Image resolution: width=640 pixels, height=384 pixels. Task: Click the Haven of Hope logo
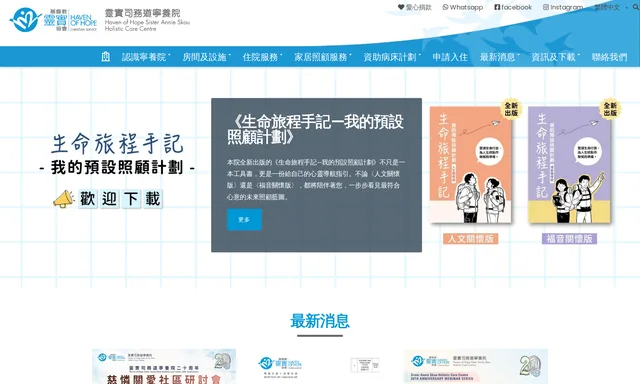(53, 20)
